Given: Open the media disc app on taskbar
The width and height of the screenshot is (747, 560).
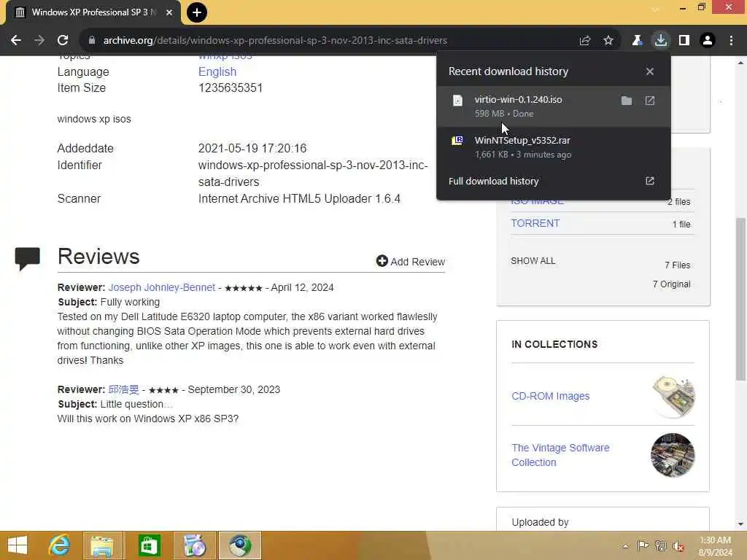Looking at the screenshot, I should tap(194, 545).
